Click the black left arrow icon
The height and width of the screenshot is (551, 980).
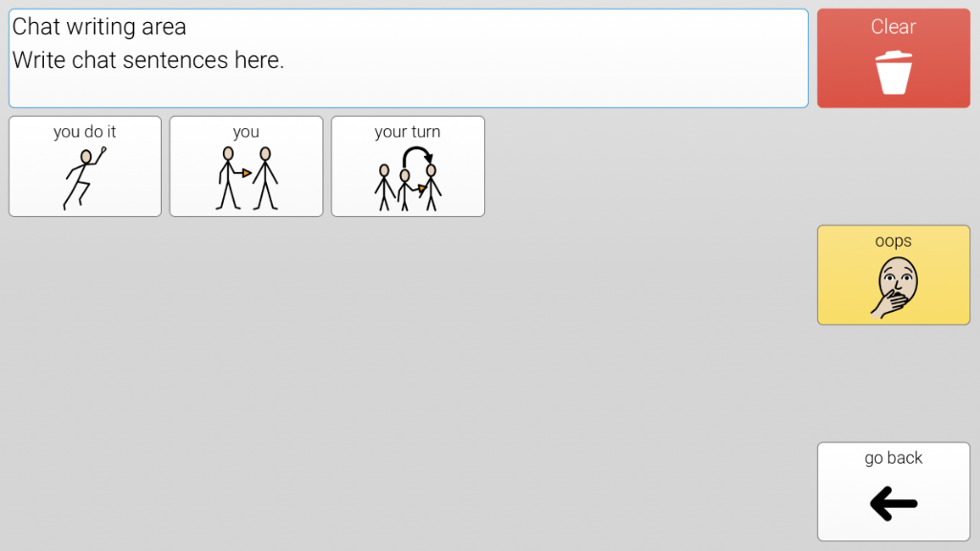(x=893, y=504)
